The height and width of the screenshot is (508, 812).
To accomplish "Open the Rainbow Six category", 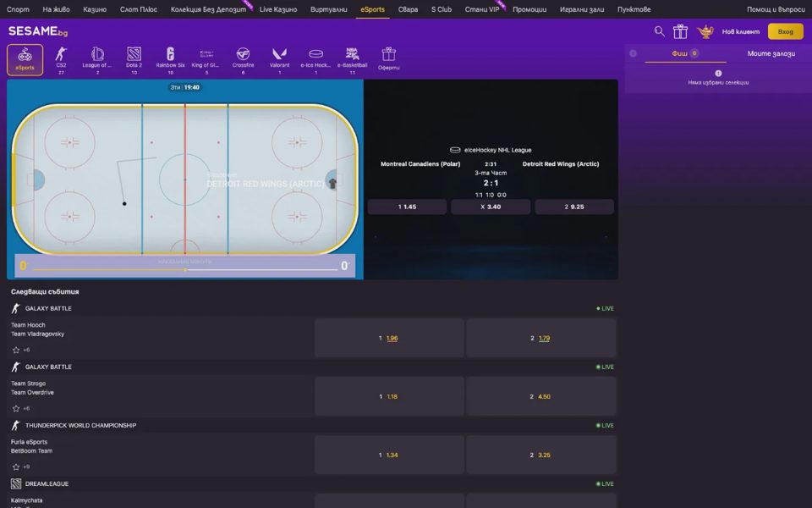I will point(170,60).
